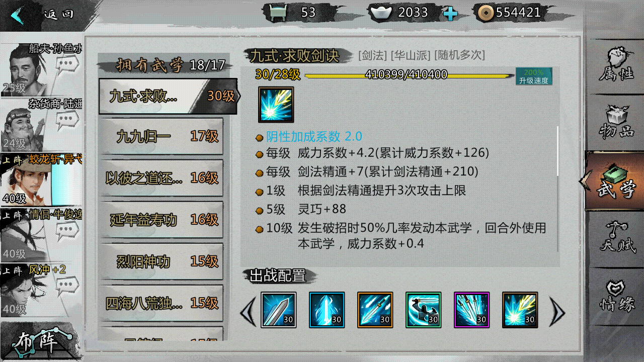Image resolution: width=644 pixels, height=362 pixels.
Task: Select the green-bordered figure skill icon
Action: (x=424, y=310)
